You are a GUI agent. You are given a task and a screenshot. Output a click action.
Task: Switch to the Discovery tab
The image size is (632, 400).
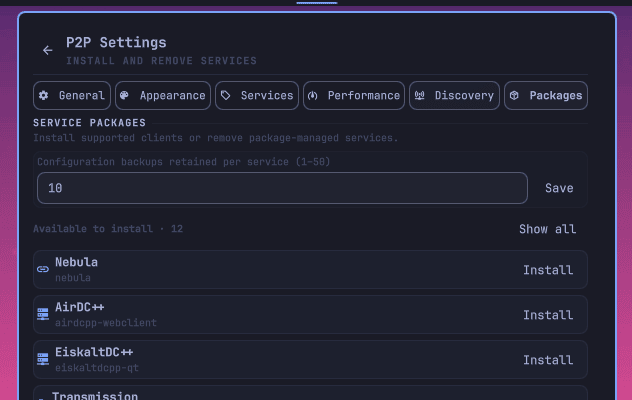454,96
